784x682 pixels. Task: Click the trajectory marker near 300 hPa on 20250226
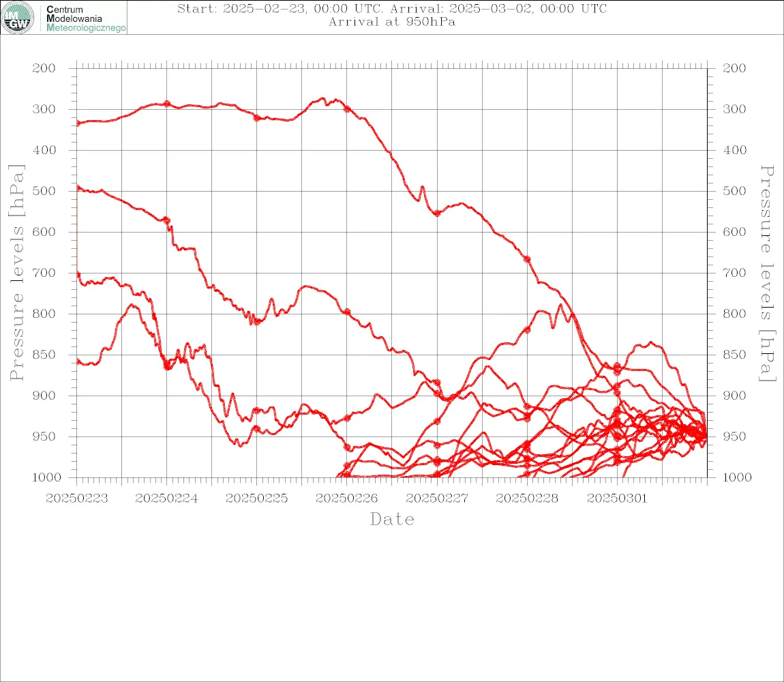[x=347, y=109]
